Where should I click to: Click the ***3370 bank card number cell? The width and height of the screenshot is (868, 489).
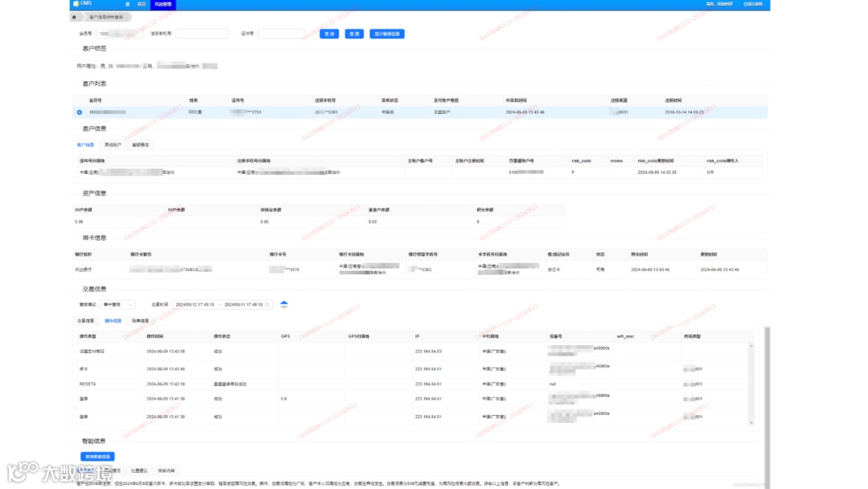point(285,269)
